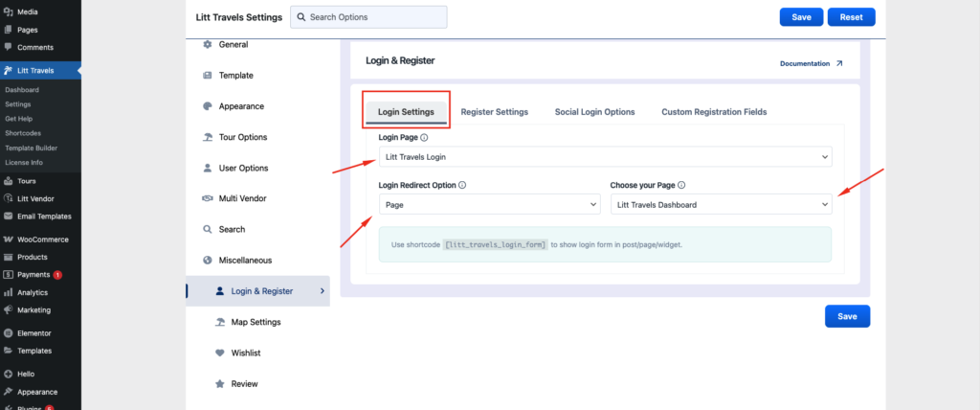Viewport: 980px width, 410px height.
Task: Click the Appearance palette icon
Action: tap(208, 106)
